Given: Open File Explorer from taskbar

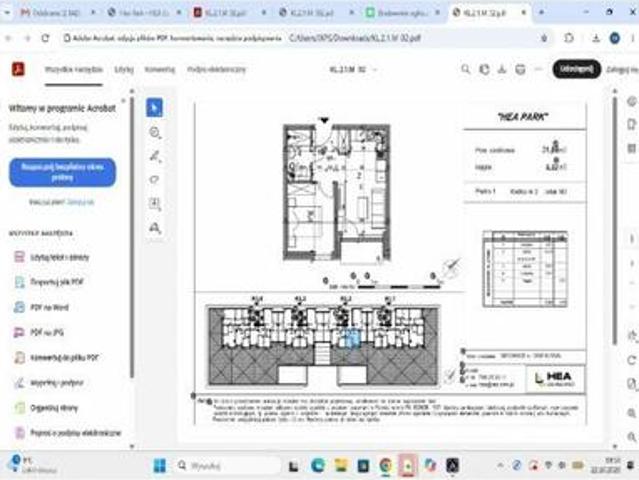Looking at the screenshot, I should [341, 465].
